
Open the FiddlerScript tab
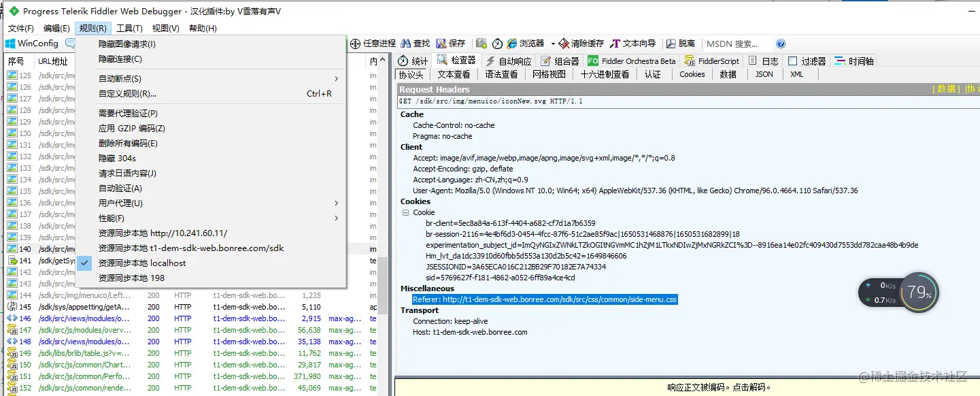click(712, 61)
